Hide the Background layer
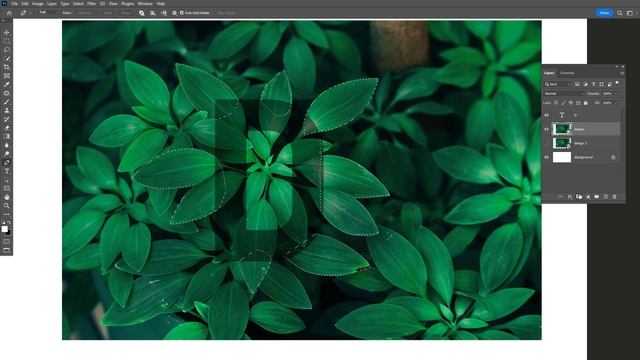The width and height of the screenshot is (640, 360). pyautogui.click(x=547, y=157)
